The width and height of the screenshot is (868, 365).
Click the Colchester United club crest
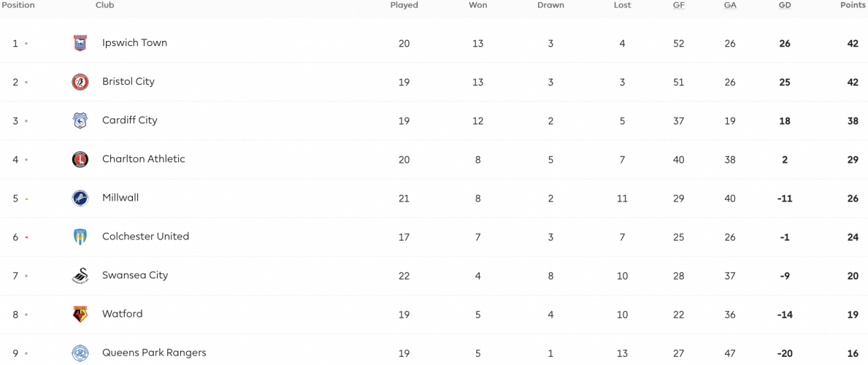point(80,237)
